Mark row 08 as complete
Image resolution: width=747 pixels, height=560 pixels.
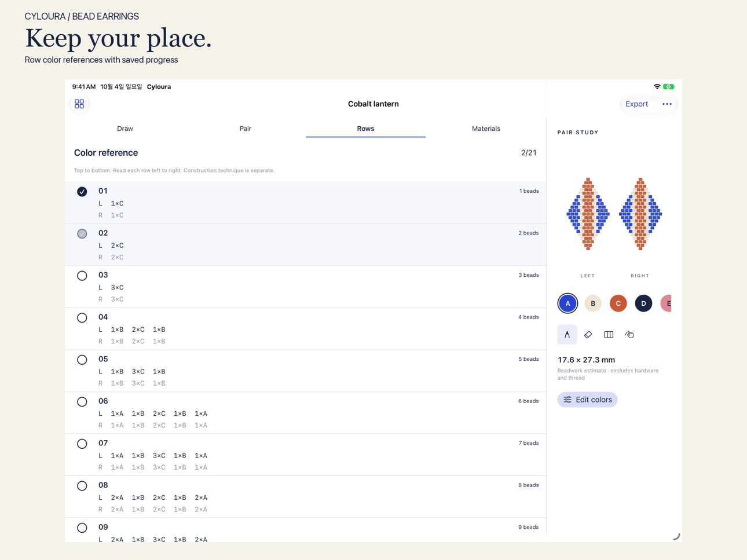pyautogui.click(x=82, y=486)
